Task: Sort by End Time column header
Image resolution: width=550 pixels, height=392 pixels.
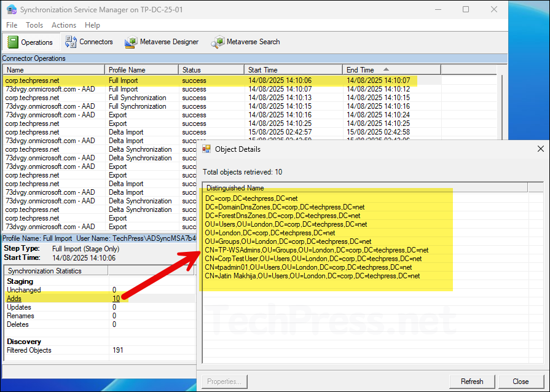Action: (392, 70)
